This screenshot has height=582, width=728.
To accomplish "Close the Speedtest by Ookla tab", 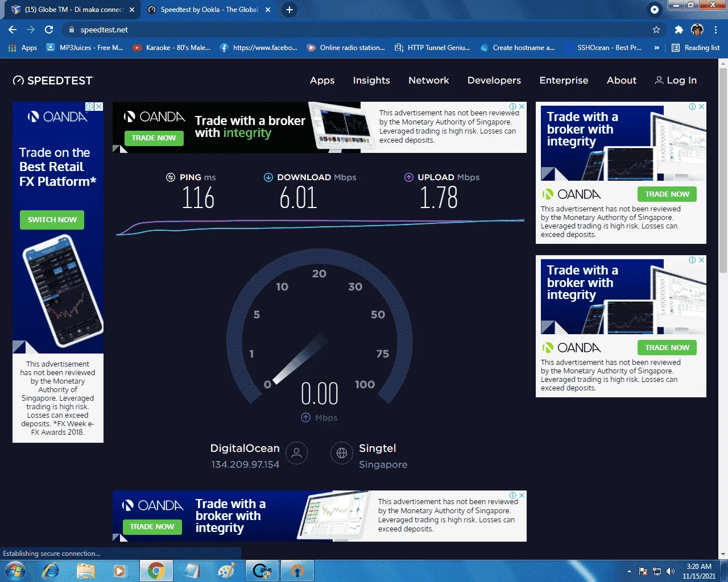I will pyautogui.click(x=268, y=10).
